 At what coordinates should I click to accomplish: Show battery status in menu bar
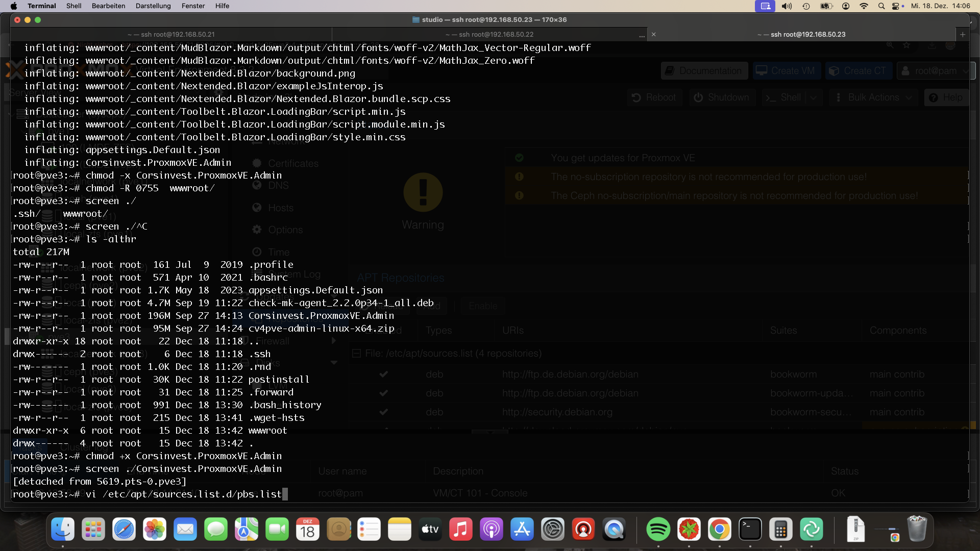tap(826, 6)
